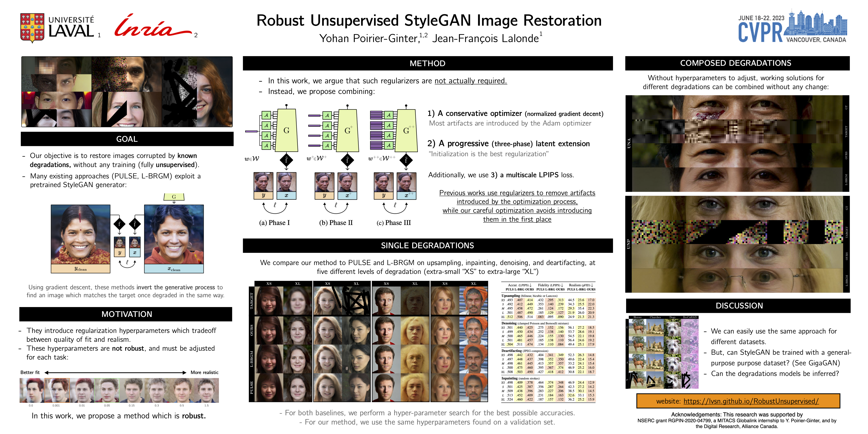Screen dimensions: 868x434
Task: Click the Upsampling row heading in results table
Action: tap(511, 296)
